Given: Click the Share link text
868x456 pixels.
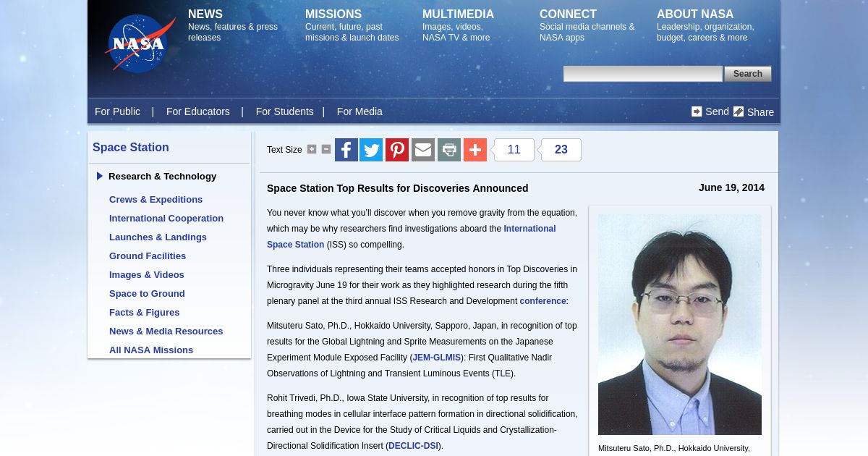Looking at the screenshot, I should tap(760, 112).
